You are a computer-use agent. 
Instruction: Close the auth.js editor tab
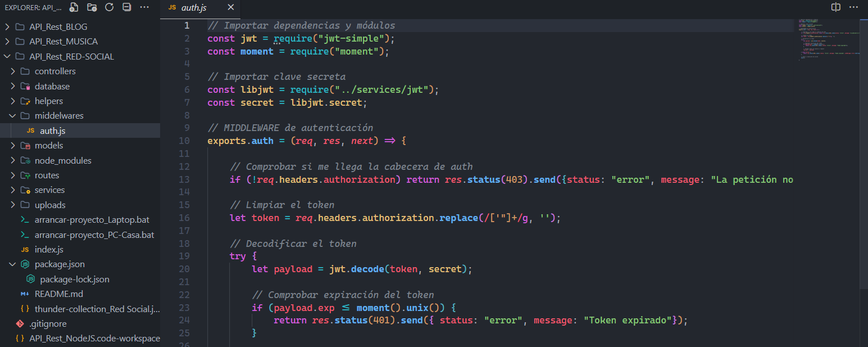click(230, 7)
